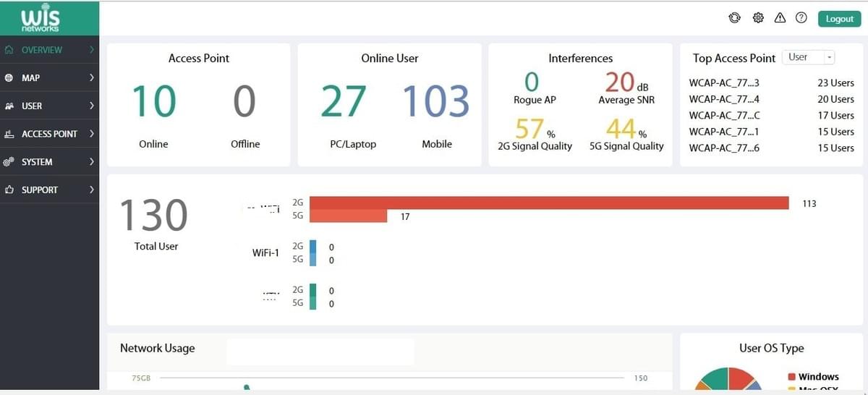Click the WiFi-1 SSID label
868x395 pixels.
[x=265, y=253]
